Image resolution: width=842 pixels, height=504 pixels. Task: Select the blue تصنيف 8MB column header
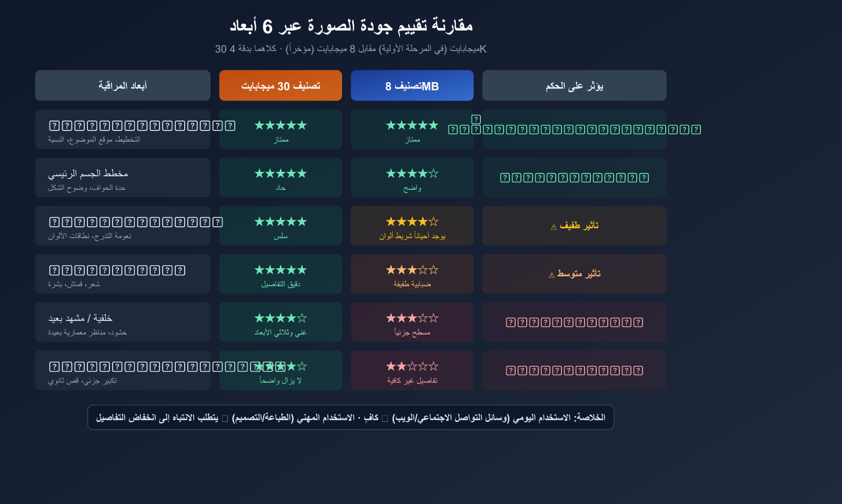coord(412,86)
